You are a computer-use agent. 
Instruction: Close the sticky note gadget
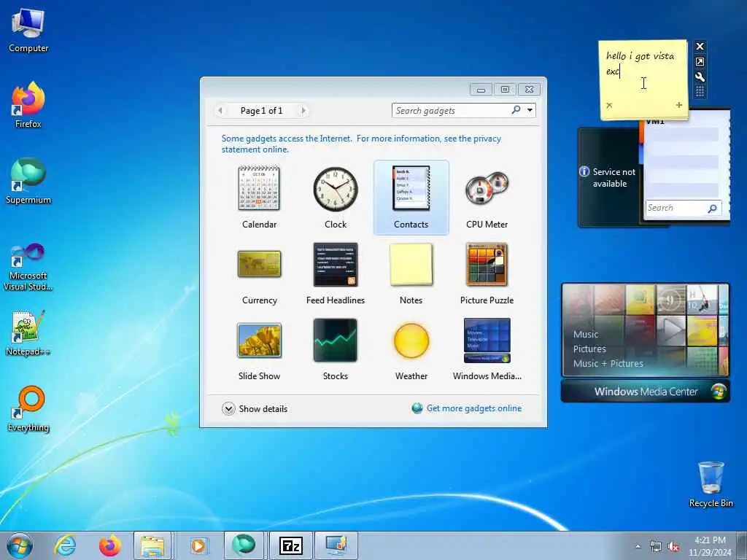(700, 46)
